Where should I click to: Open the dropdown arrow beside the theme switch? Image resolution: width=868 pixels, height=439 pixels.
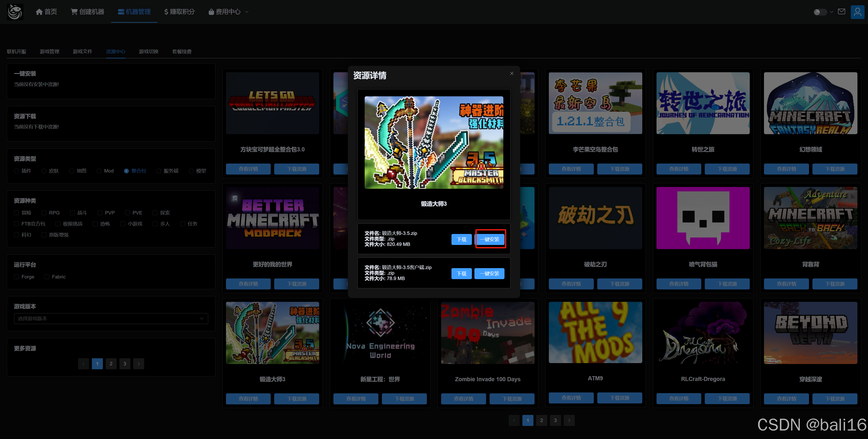pyautogui.click(x=832, y=12)
